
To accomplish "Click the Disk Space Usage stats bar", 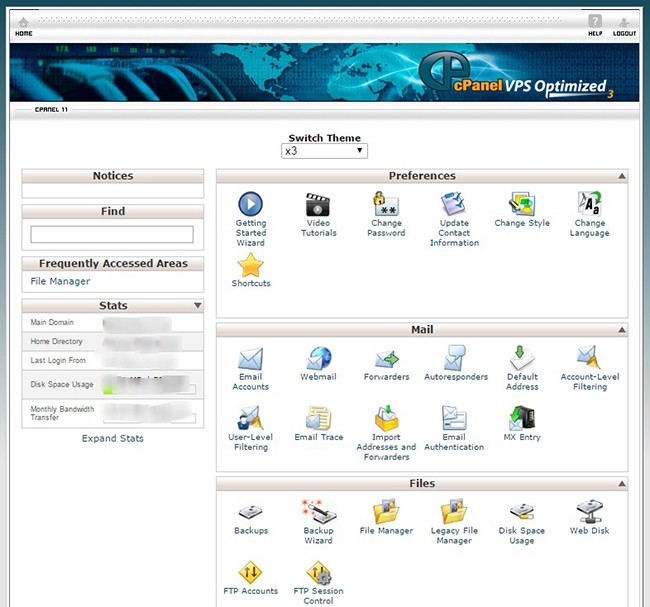I will [x=149, y=389].
